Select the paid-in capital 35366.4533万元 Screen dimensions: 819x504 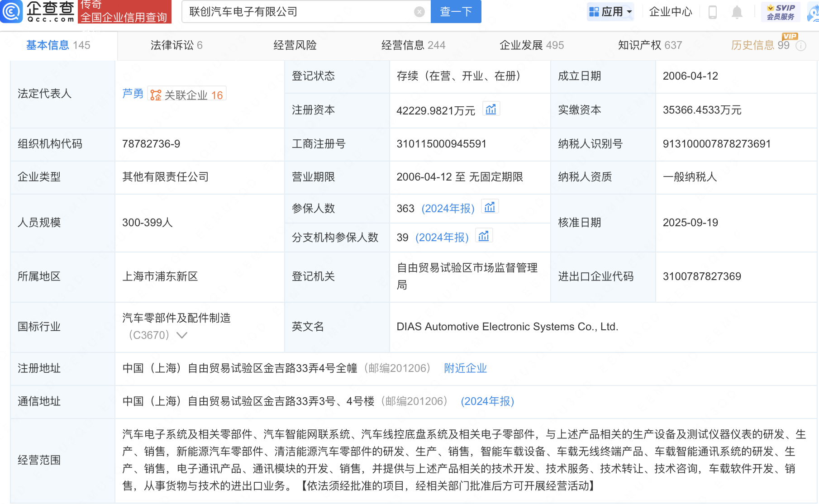(702, 110)
